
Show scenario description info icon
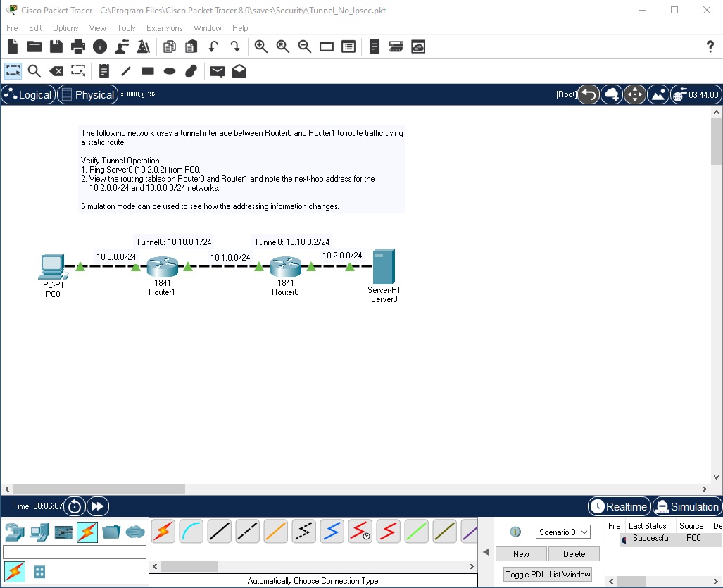point(515,532)
